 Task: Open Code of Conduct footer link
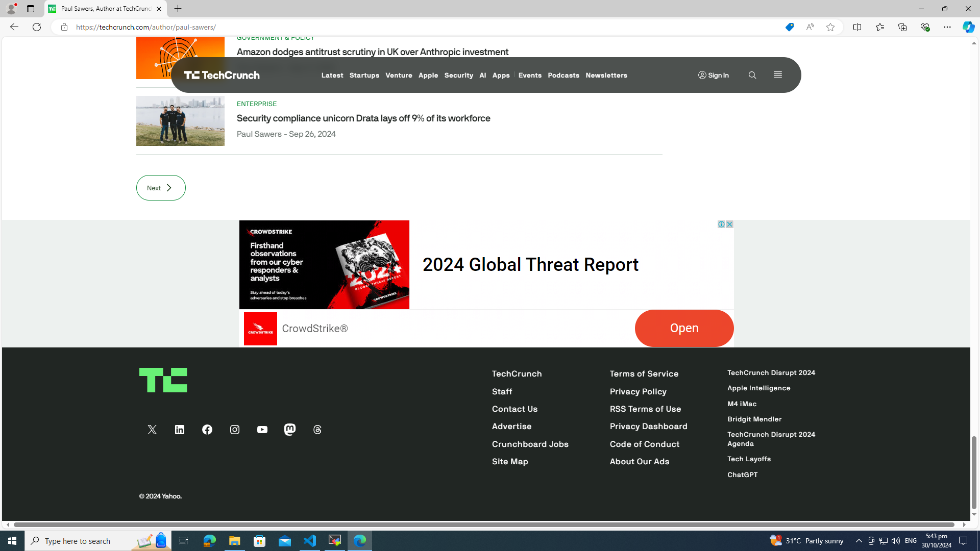(x=645, y=444)
